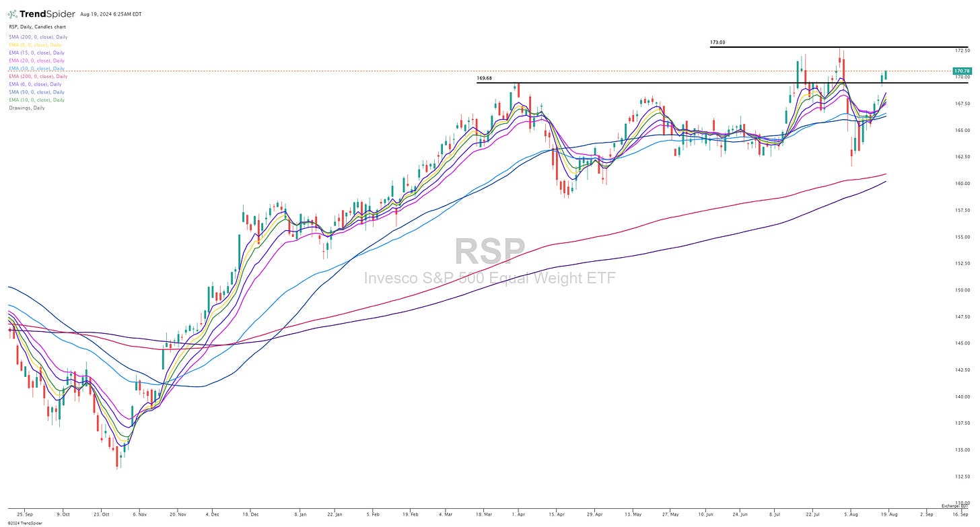Select the EMA (20, 0, close) legend entry
The height and width of the screenshot is (527, 980).
36,61
